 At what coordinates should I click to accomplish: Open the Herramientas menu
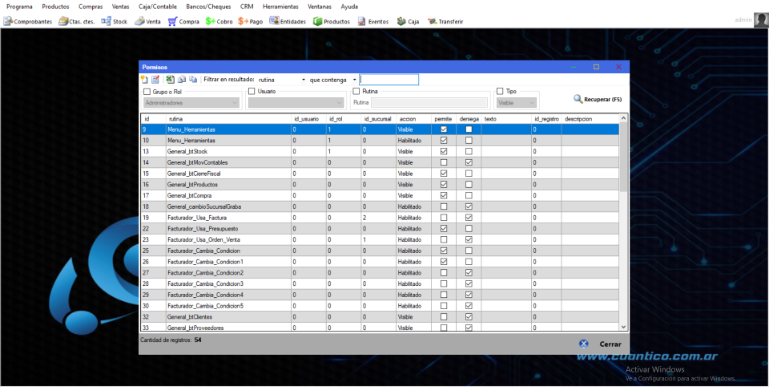280,7
